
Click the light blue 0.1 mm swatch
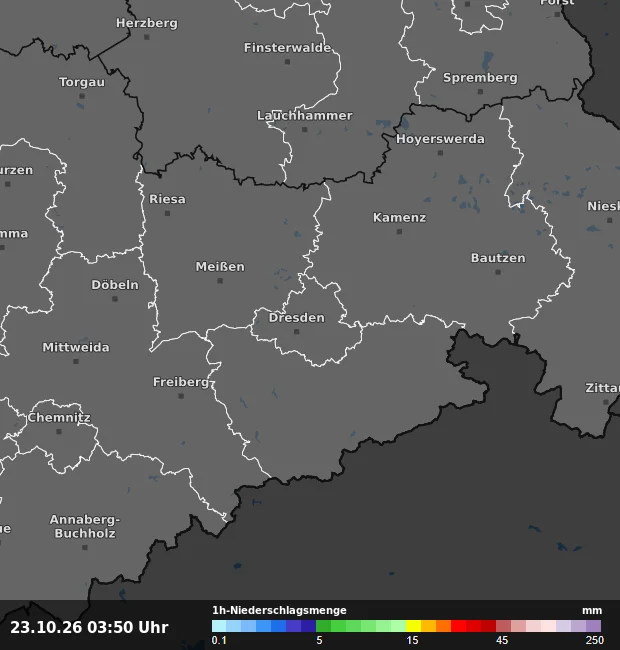tap(219, 626)
